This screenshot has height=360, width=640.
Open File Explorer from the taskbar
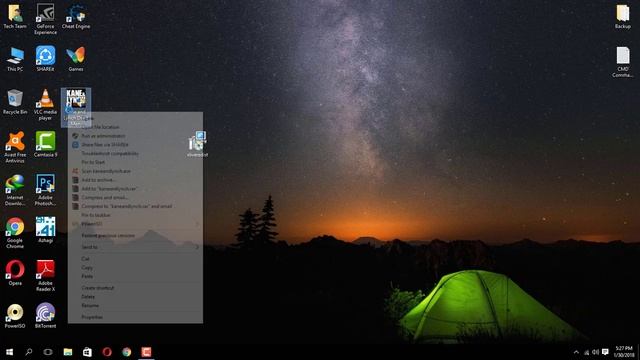click(68, 352)
